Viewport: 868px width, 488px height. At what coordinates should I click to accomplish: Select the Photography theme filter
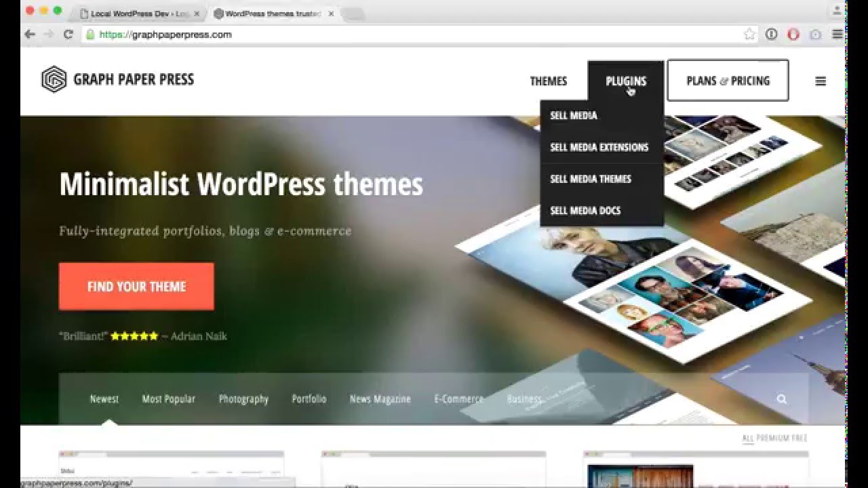coord(243,399)
